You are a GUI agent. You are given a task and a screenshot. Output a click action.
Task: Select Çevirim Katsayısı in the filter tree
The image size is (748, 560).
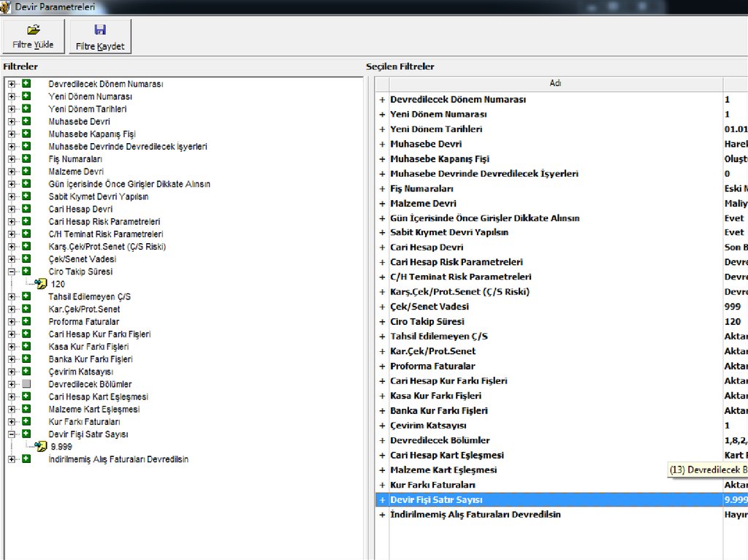click(82, 372)
